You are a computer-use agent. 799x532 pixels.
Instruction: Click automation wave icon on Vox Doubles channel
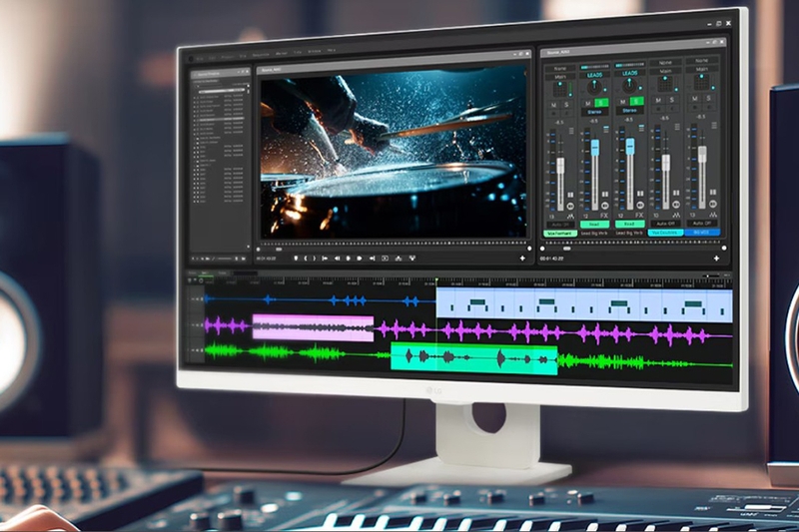(x=676, y=215)
